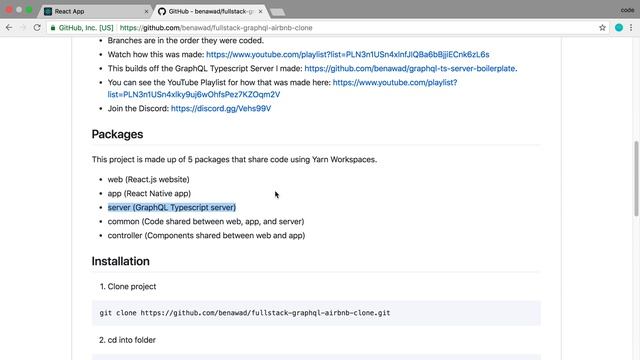This screenshot has width=640, height=360.
Task: Open Chrome three-dot menu
Action: point(631,28)
